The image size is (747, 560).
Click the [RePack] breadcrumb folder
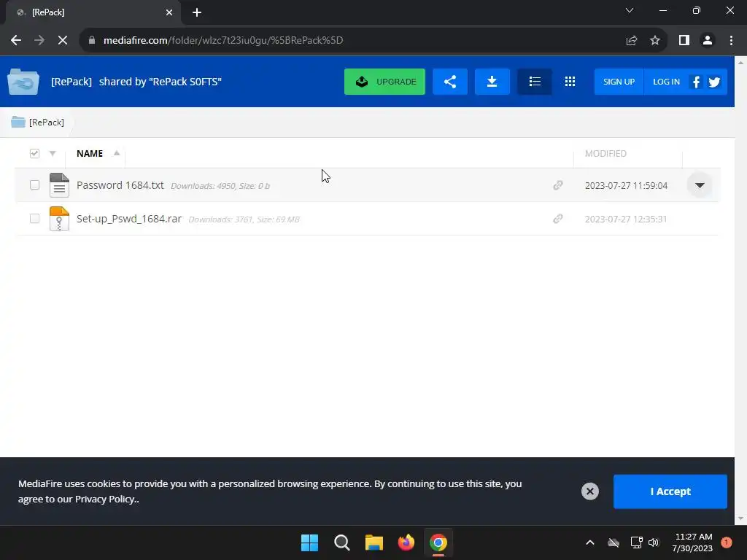38,122
